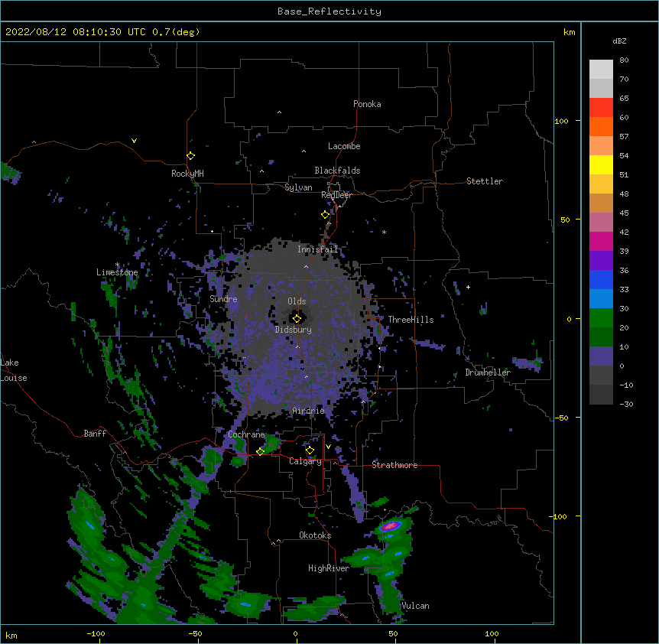The width and height of the screenshot is (659, 644).
Task: Pick the magenta 39-42 dBZ legend swatch
Action: pyautogui.click(x=601, y=241)
